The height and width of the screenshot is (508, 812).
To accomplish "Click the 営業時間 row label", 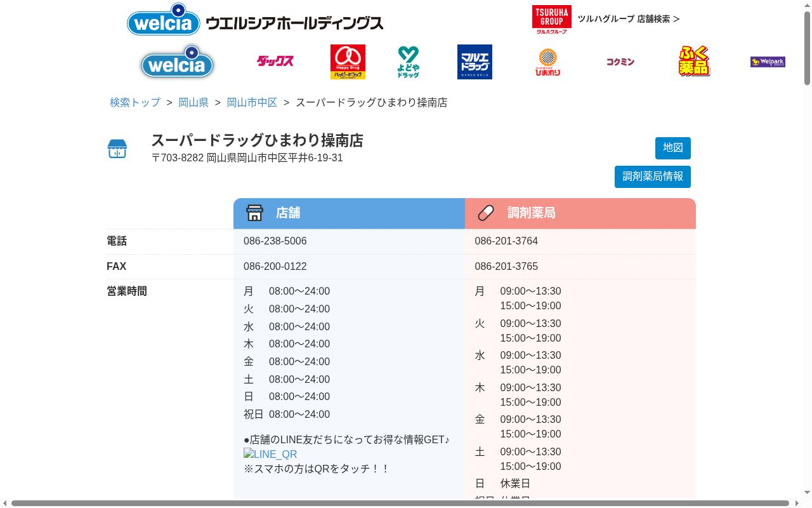I will 127,291.
